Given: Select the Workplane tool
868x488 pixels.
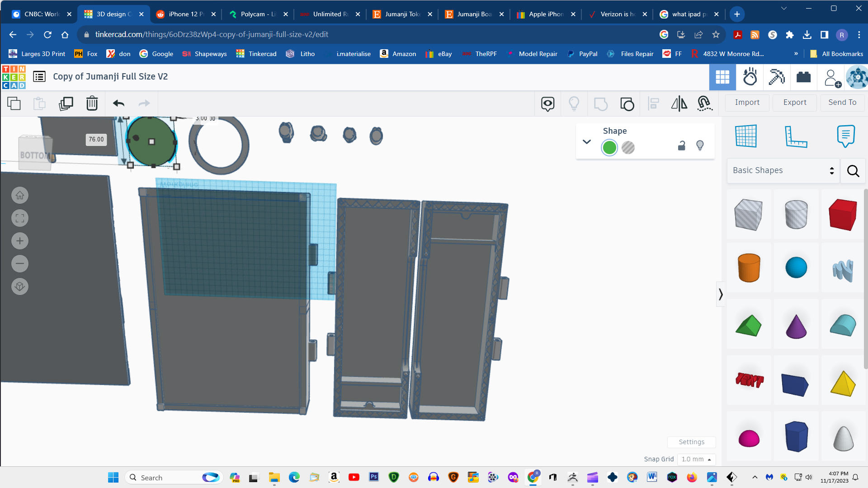Looking at the screenshot, I should coord(745,136).
